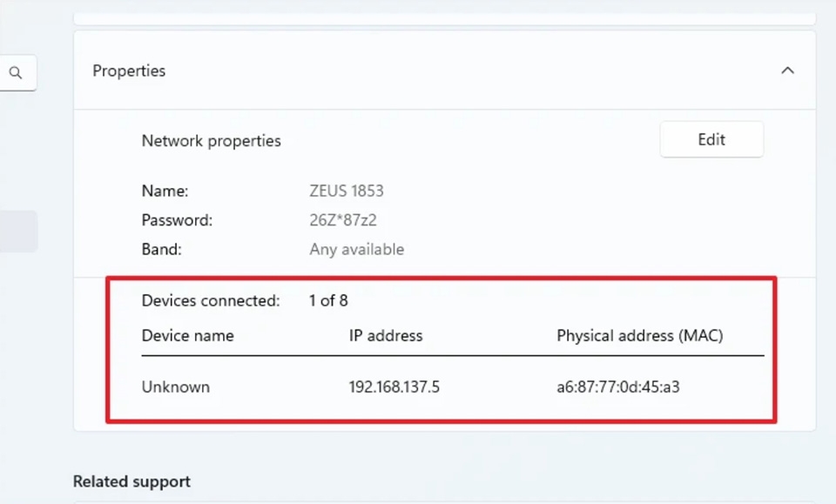Screen dimensions: 836x504
Task: Click the Device name column header
Action: point(188,335)
